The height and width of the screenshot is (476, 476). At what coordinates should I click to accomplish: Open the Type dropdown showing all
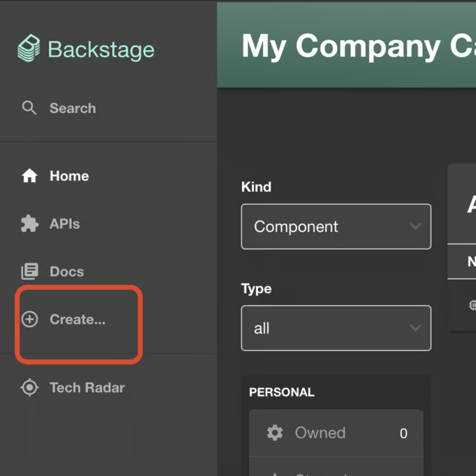(335, 328)
